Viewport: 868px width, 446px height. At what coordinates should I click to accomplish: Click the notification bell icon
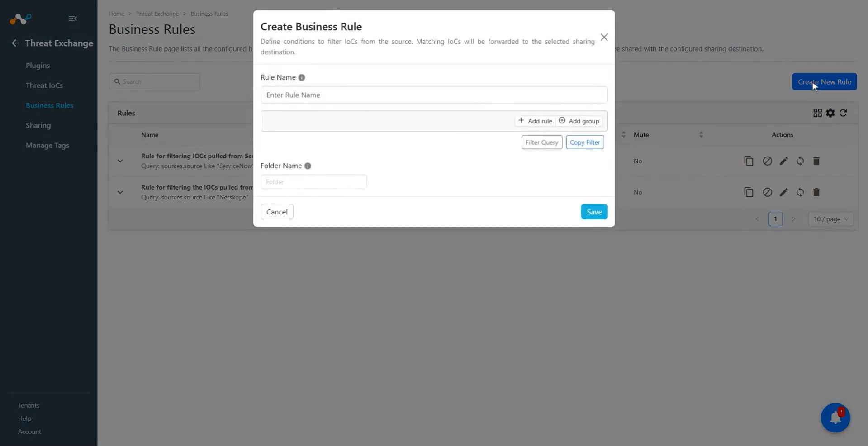pyautogui.click(x=835, y=418)
